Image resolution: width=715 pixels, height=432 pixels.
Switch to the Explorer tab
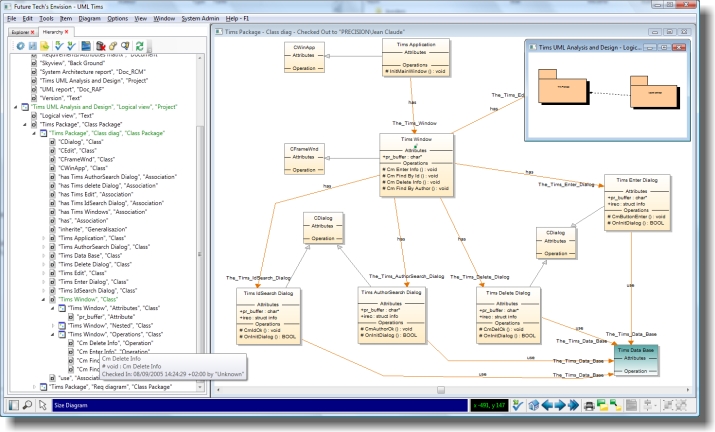tap(21, 32)
